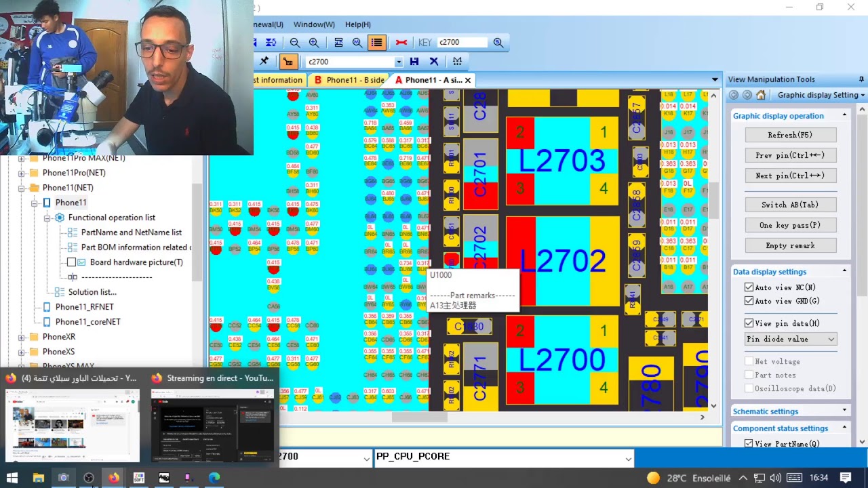Toggle Auto view GND(G) checkbox
The height and width of the screenshot is (488, 868).
tap(749, 301)
